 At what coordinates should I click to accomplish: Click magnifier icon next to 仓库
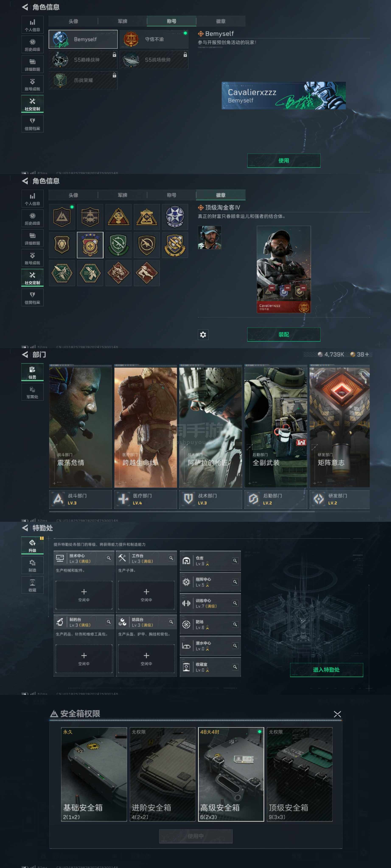pos(235,561)
